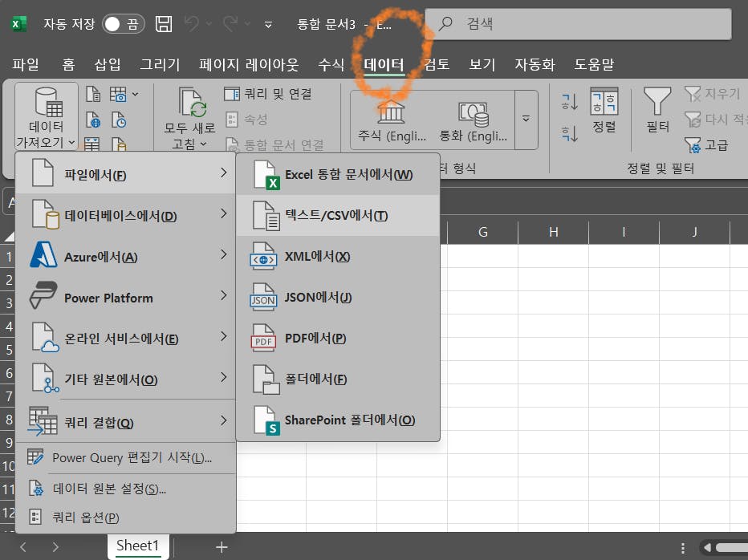This screenshot has height=560, width=748.
Task: Click 쿼리 및 연결 button
Action: pos(268,94)
